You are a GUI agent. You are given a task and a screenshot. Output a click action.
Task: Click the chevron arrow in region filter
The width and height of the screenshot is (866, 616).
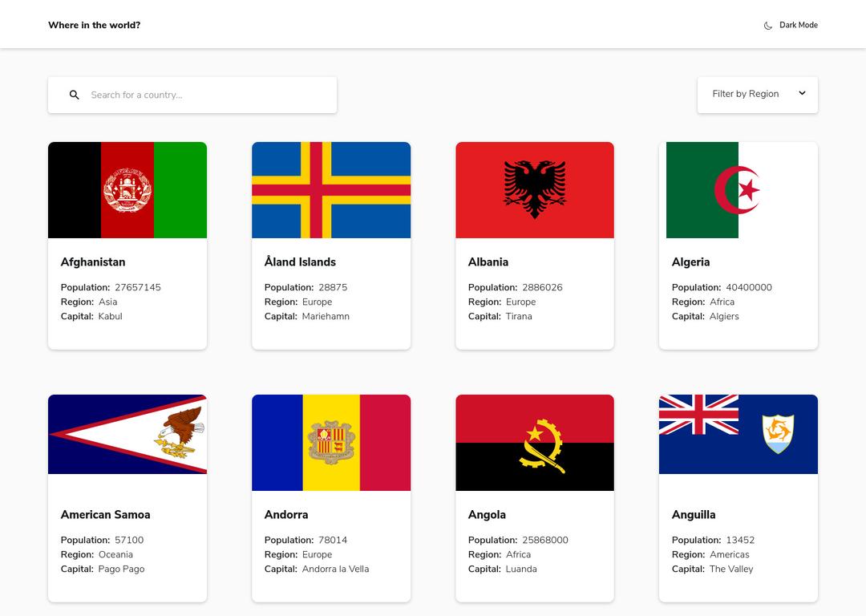802,94
